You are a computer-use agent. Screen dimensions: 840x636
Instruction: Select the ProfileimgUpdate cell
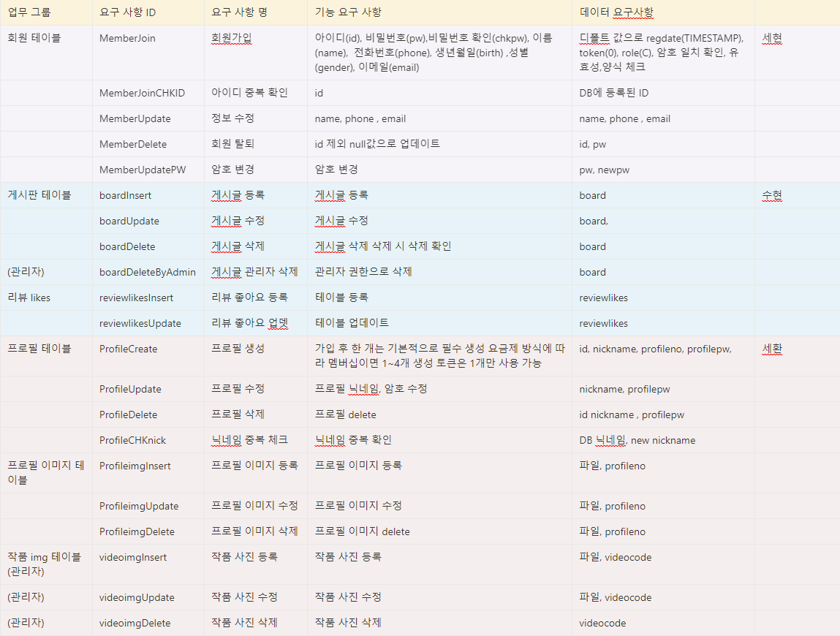[148, 506]
